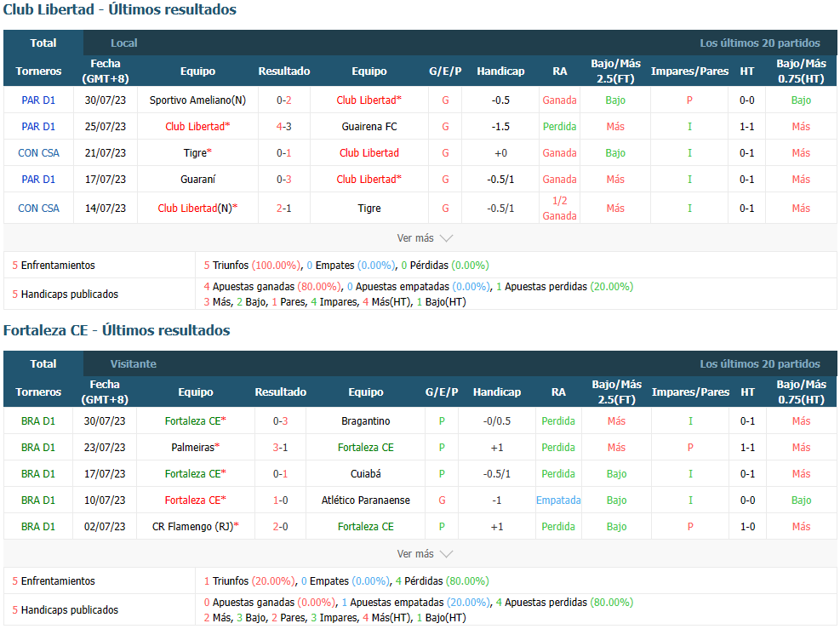
Task: Open Club Libertad(N) in the 14/07/23 row
Action: [x=197, y=208]
